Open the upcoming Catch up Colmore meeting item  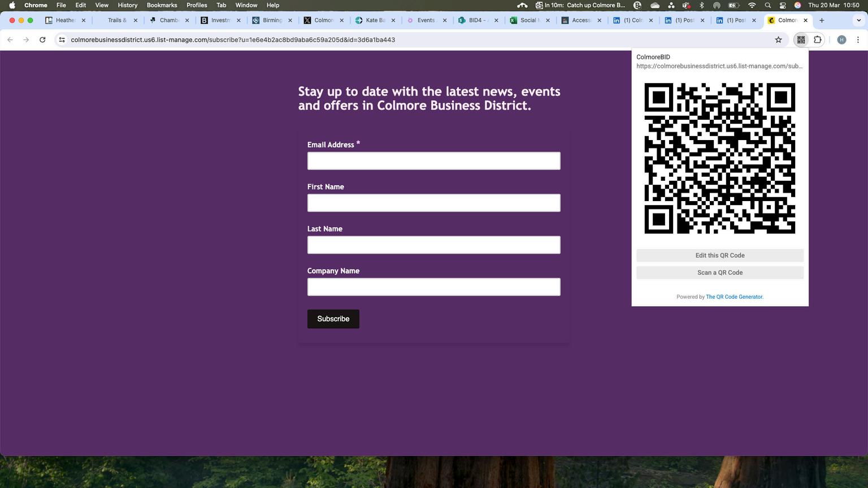pos(580,5)
